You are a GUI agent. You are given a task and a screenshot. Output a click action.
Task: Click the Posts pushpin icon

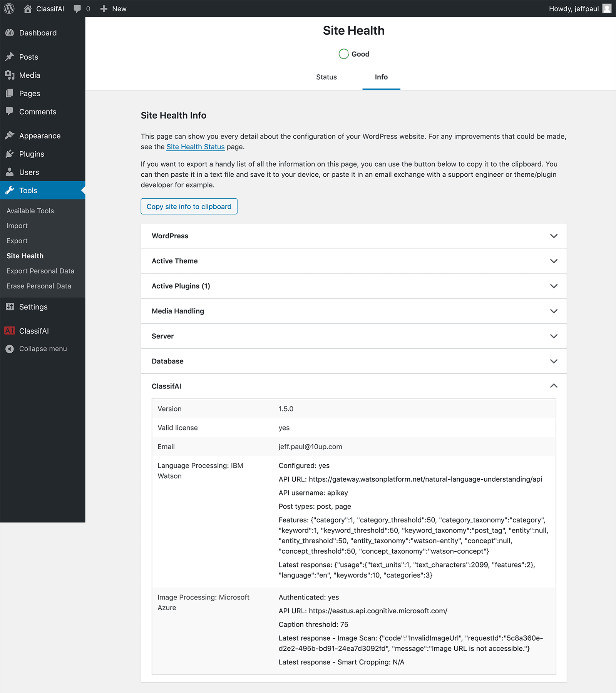point(10,57)
